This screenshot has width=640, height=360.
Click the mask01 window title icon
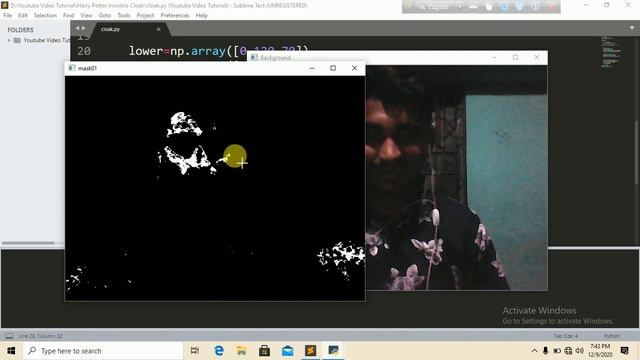(x=72, y=68)
